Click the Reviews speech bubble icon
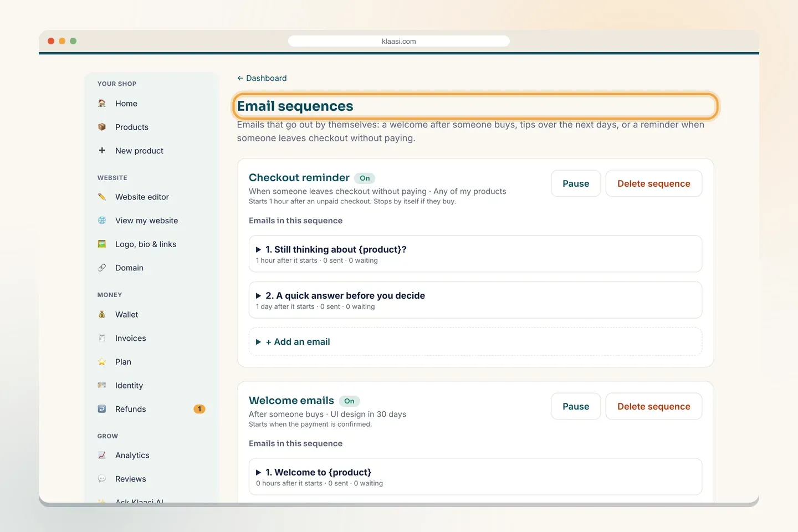798x532 pixels. (x=102, y=479)
